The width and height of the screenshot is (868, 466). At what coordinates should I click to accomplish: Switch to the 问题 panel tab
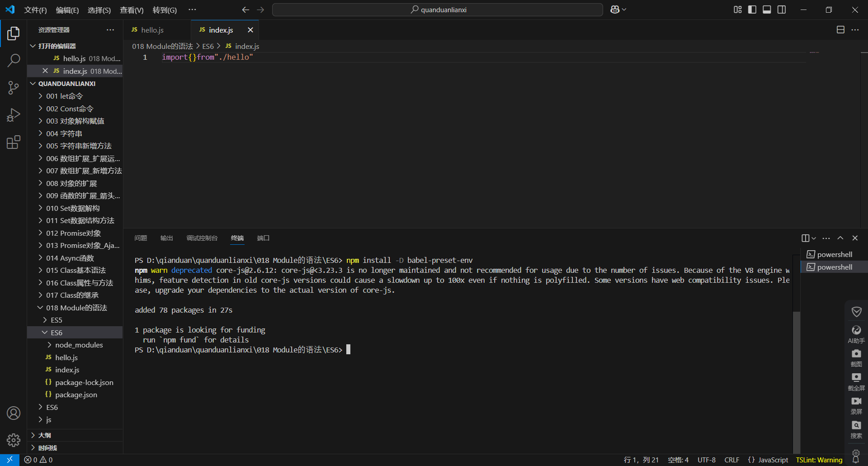point(141,238)
